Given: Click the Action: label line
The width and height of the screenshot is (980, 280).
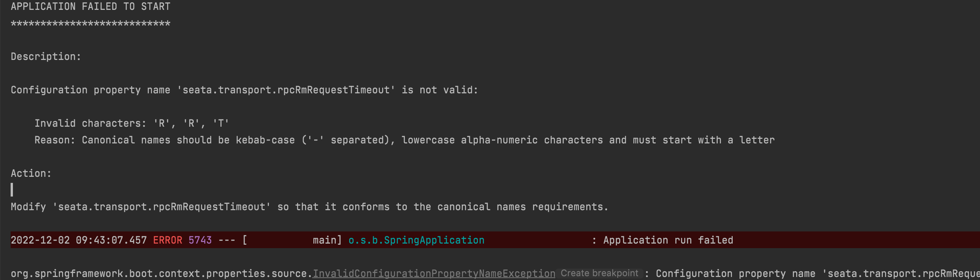Looking at the screenshot, I should [x=31, y=174].
